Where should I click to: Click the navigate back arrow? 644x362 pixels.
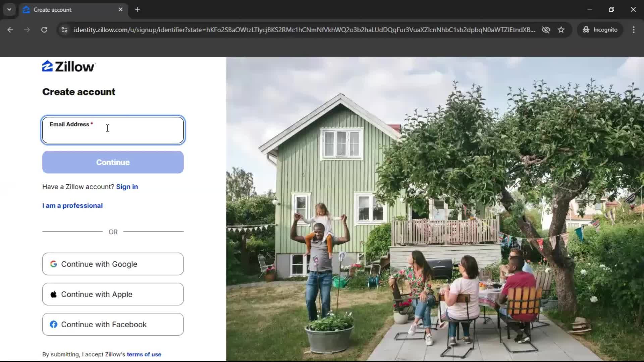pyautogui.click(x=10, y=29)
